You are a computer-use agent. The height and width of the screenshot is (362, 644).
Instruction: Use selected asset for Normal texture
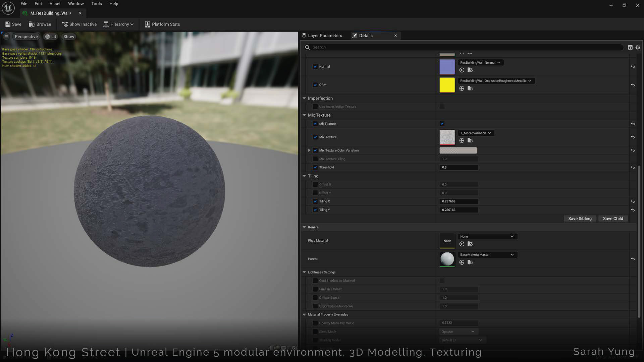coord(462,70)
